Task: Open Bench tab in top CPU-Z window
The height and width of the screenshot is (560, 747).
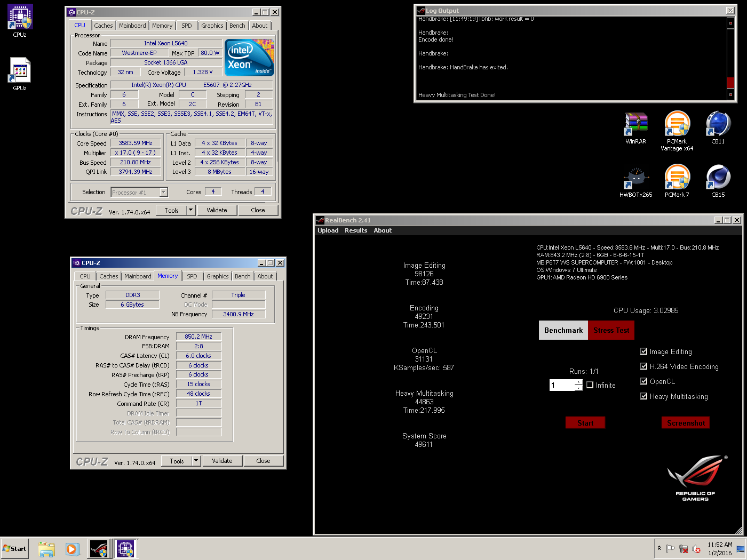Action: pyautogui.click(x=237, y=26)
